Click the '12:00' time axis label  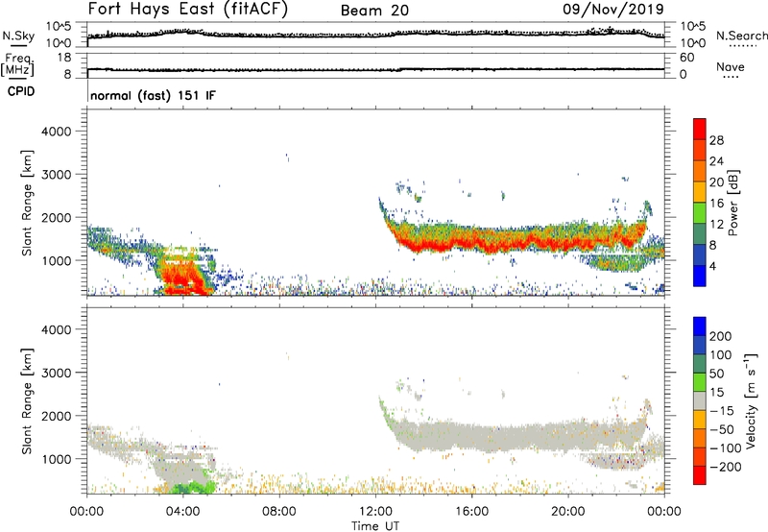(x=375, y=512)
